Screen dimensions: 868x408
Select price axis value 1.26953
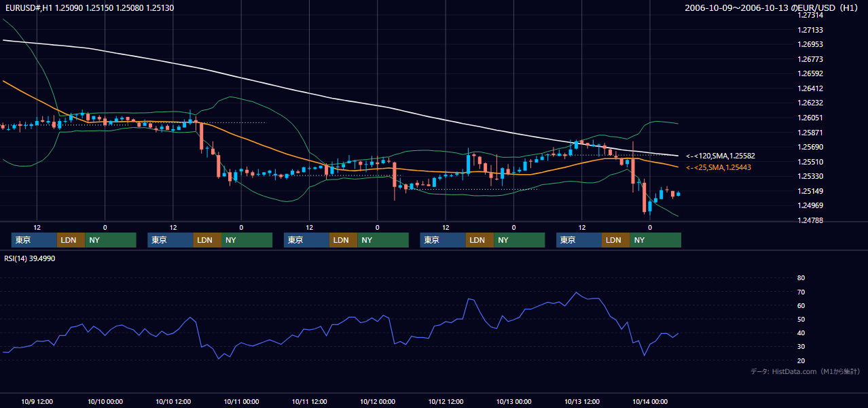point(810,44)
